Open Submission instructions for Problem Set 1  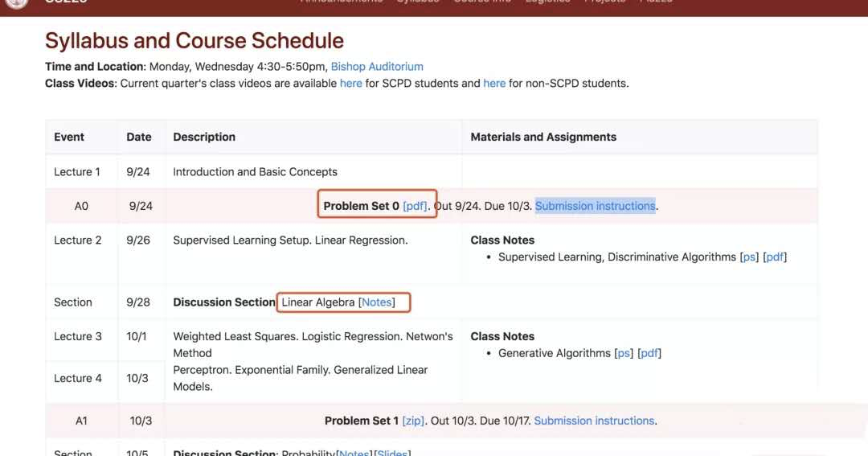click(594, 421)
